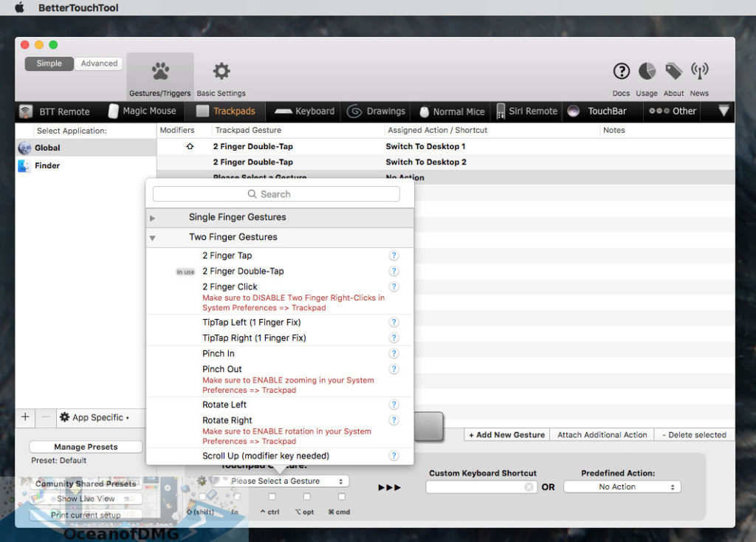Screen dimensions: 756x542
Task: Switch to the BTT Remote tab
Action: point(55,112)
